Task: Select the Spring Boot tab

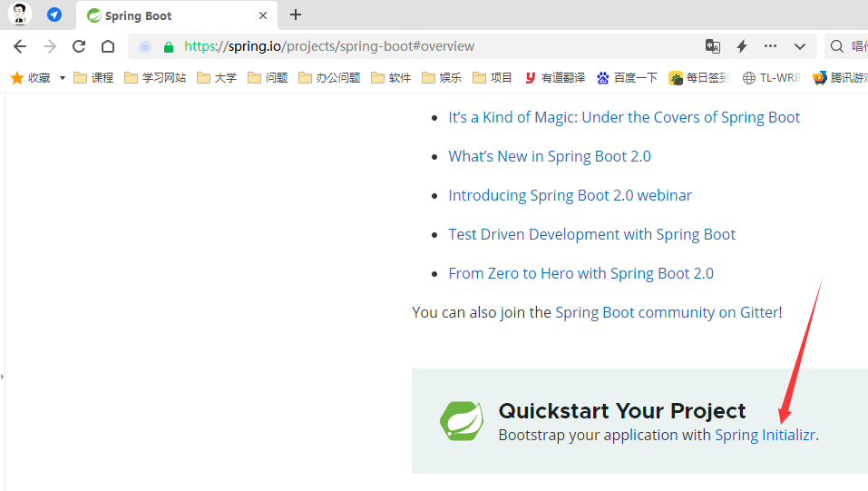Action: click(177, 15)
